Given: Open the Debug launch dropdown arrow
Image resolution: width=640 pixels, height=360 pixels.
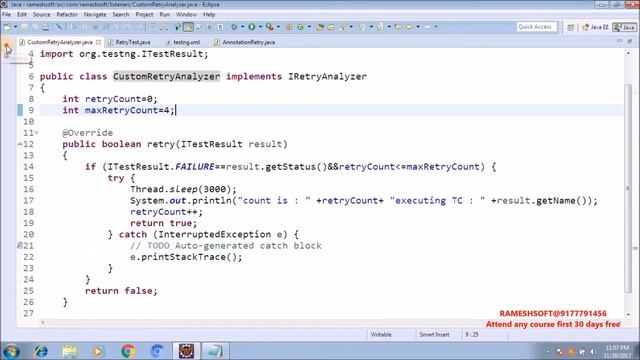Looking at the screenshot, I should point(242,27).
